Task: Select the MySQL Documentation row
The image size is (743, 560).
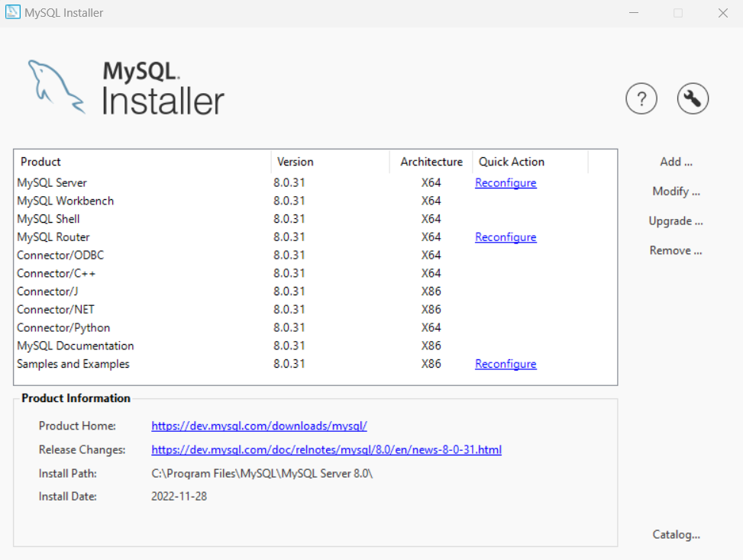Action: [x=315, y=346]
